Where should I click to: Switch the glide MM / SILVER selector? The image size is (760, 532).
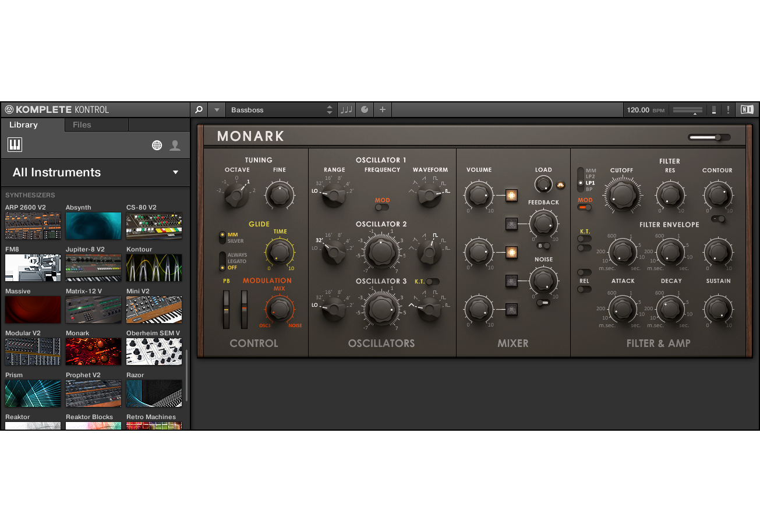(222, 237)
